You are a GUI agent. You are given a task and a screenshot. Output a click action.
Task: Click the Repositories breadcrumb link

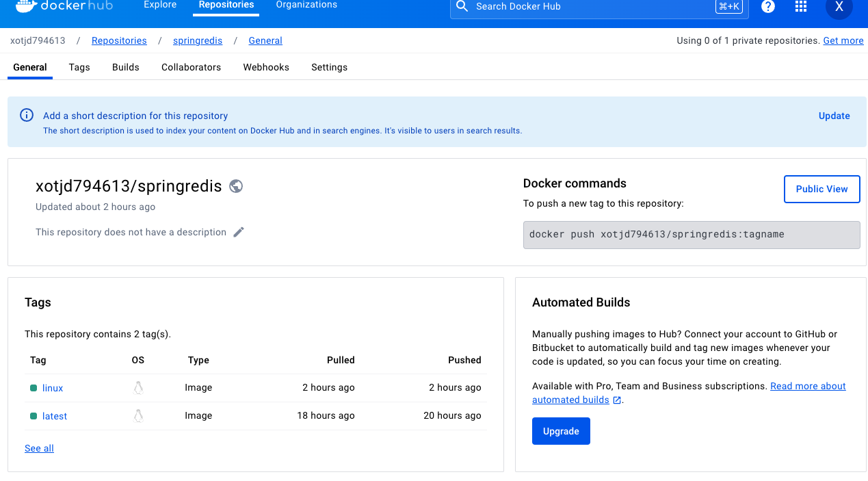coord(119,40)
